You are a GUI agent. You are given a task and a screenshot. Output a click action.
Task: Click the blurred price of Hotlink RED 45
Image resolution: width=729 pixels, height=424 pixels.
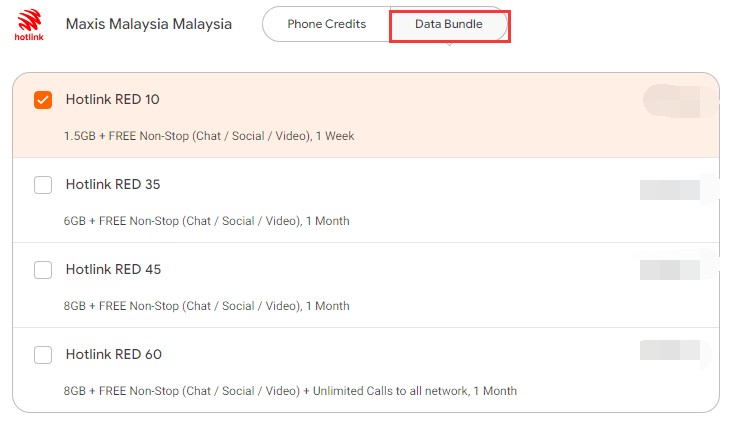coord(674,270)
